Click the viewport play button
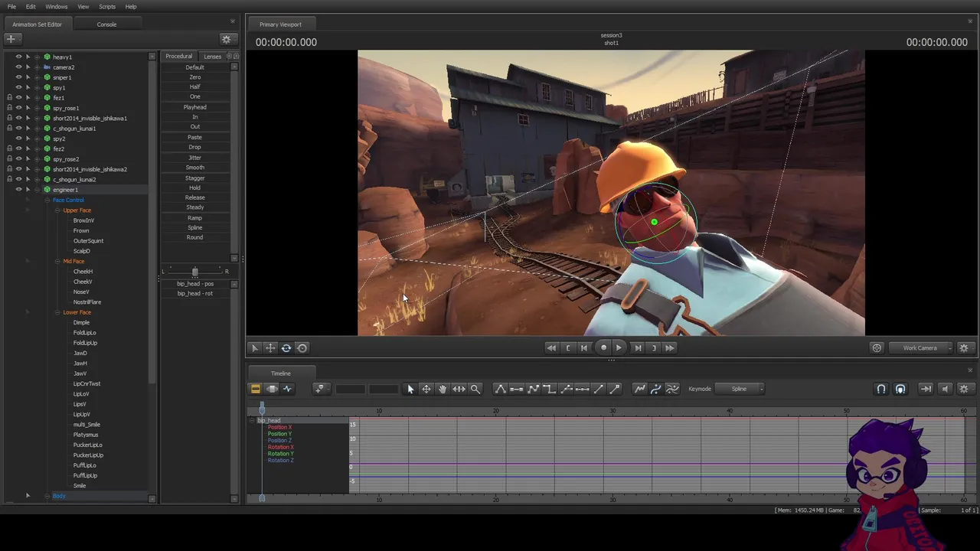Screen dimensions: 980x551 tap(619, 347)
